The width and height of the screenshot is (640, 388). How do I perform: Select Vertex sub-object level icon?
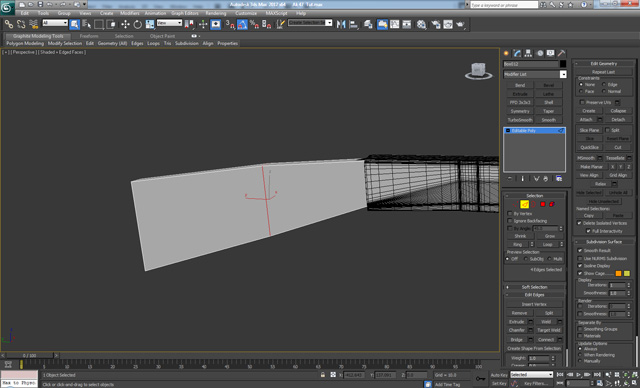(x=515, y=204)
